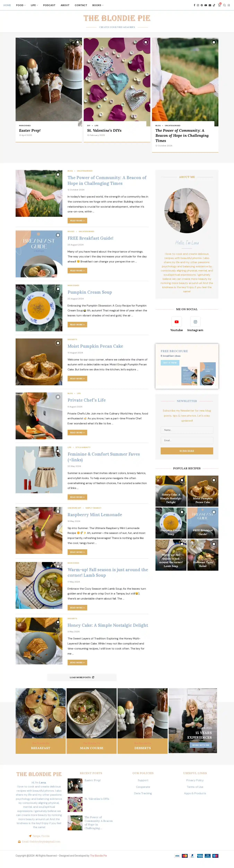This screenshot has width=234, height=868.
Task: Click the Instagram icon under Me On Social
Action: click(195, 322)
